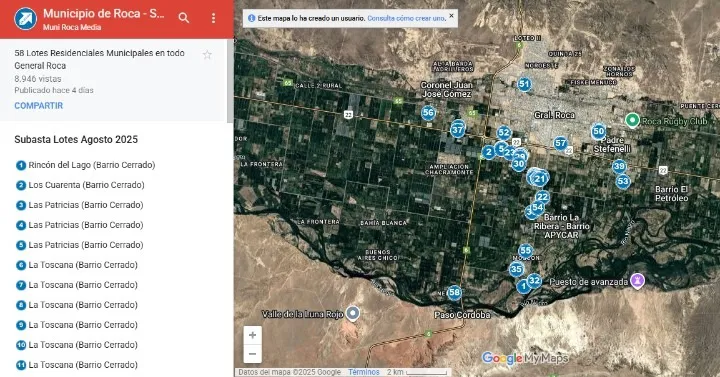Click the Puesto de avanzada purple pin
The width and height of the screenshot is (720, 377).
tap(637, 281)
